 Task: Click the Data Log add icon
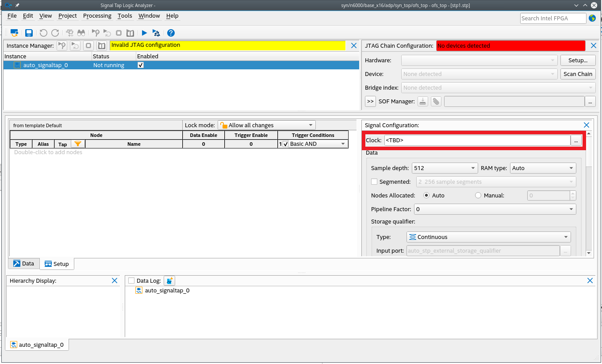point(169,281)
